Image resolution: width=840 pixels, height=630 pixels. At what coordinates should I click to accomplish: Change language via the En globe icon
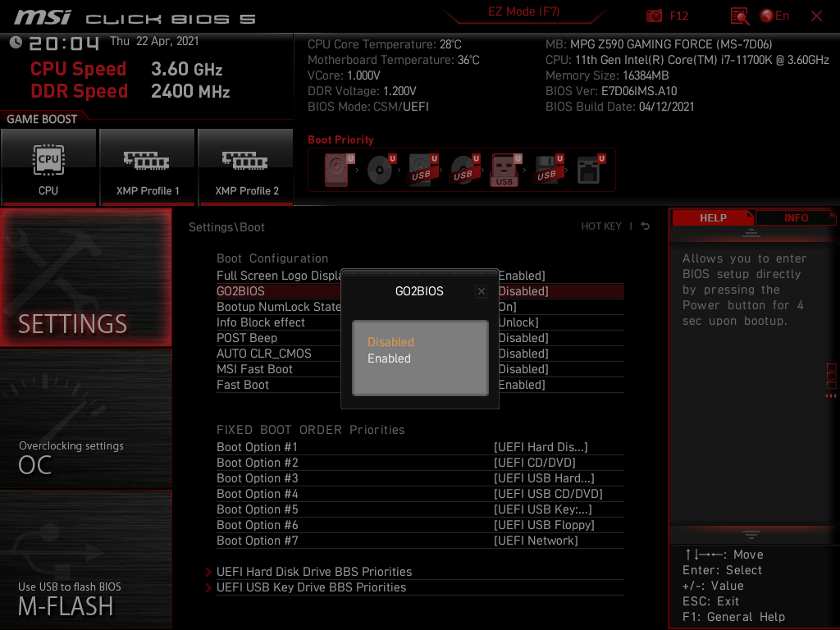point(774,16)
